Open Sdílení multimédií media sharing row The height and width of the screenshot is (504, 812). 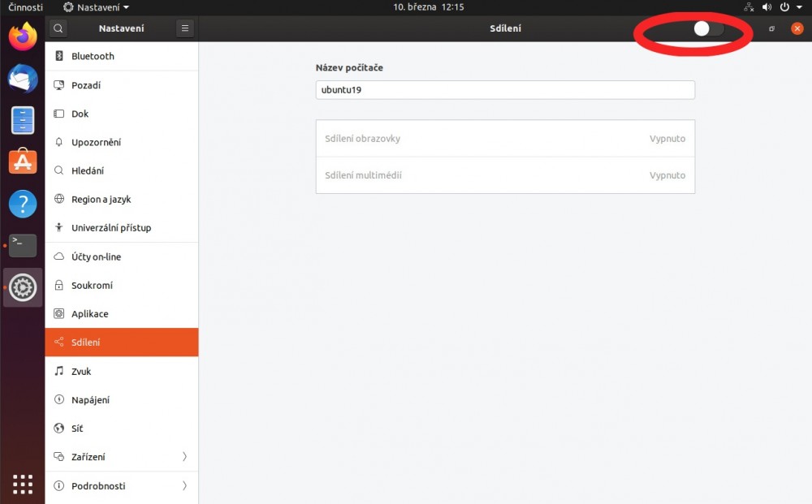point(505,175)
